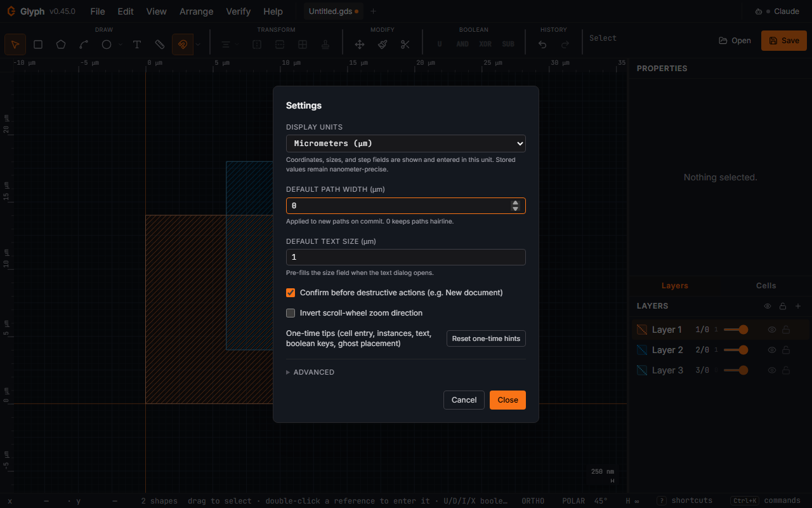Open the Edit menu
The image size is (812, 508).
pyautogui.click(x=126, y=11)
